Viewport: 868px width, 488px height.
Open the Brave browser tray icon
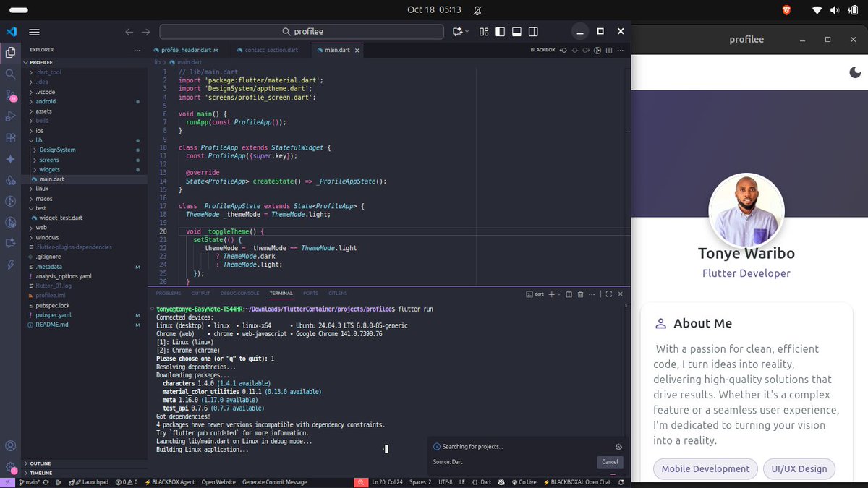787,10
